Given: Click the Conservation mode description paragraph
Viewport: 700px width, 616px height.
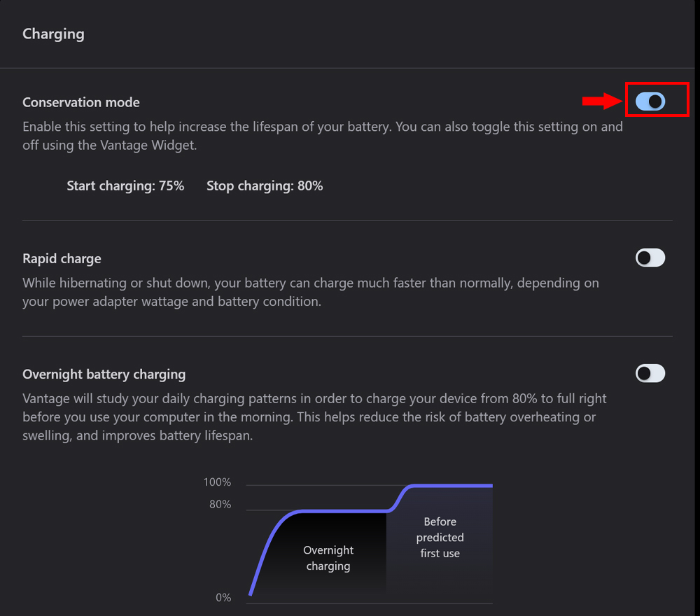Looking at the screenshot, I should point(322,136).
